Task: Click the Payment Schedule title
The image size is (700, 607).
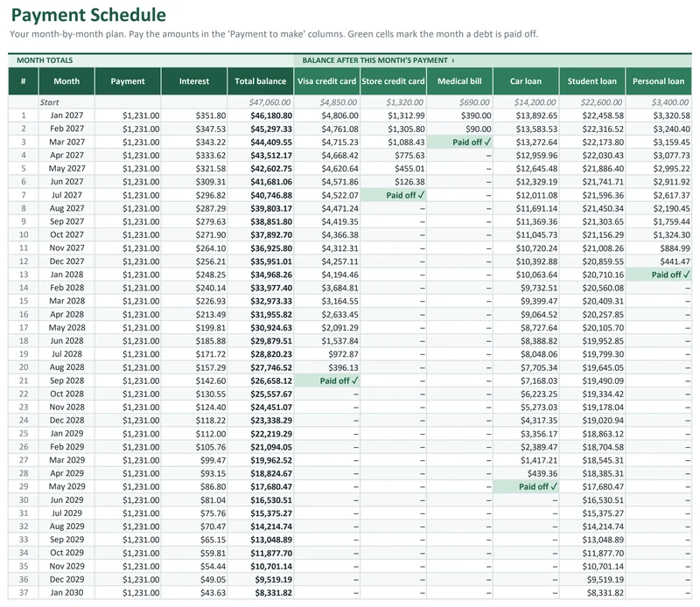Action: 88,15
